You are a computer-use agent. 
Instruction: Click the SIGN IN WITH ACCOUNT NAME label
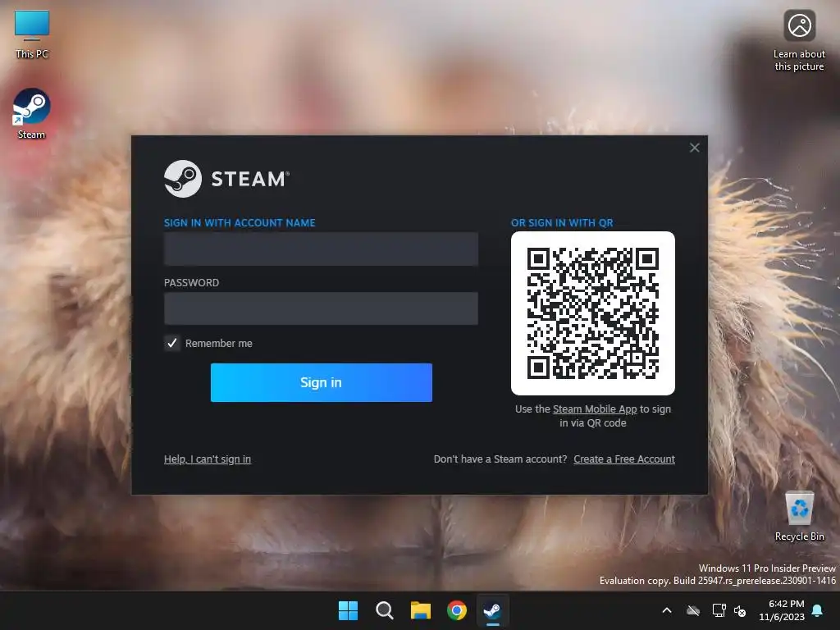pyautogui.click(x=240, y=223)
